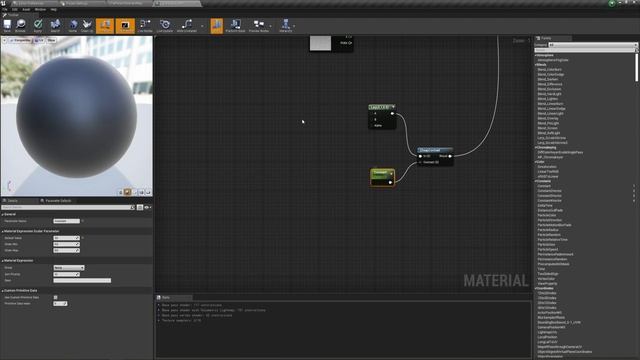Open the Edit menu
Viewport: 640px width, 360px height.
[15, 9]
